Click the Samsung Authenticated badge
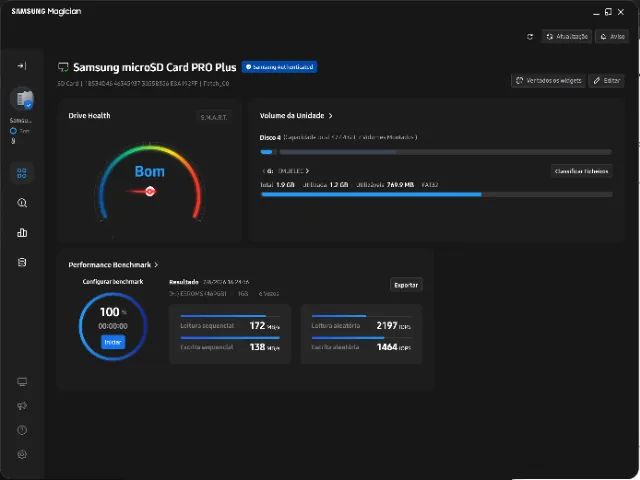Viewport: 640px width, 480px height. (x=280, y=67)
